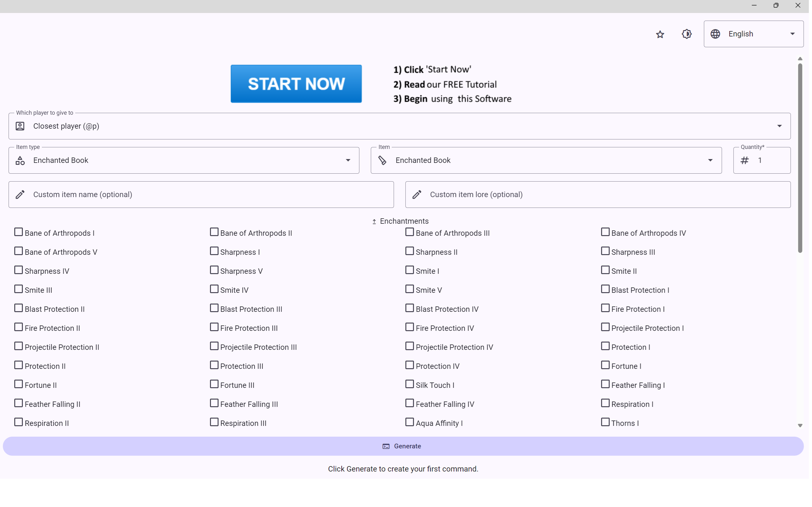The height and width of the screenshot is (507, 812).
Task: Click the star favorite icon
Action: pos(660,34)
